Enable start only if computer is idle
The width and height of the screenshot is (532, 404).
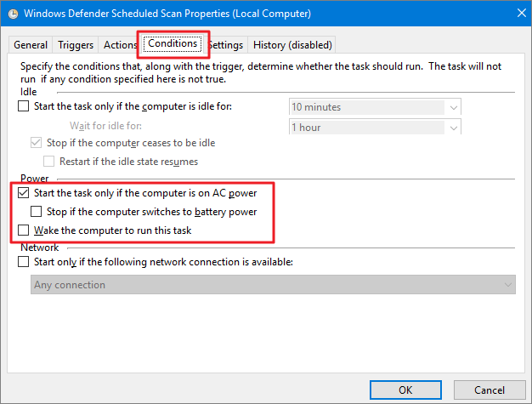click(x=23, y=106)
